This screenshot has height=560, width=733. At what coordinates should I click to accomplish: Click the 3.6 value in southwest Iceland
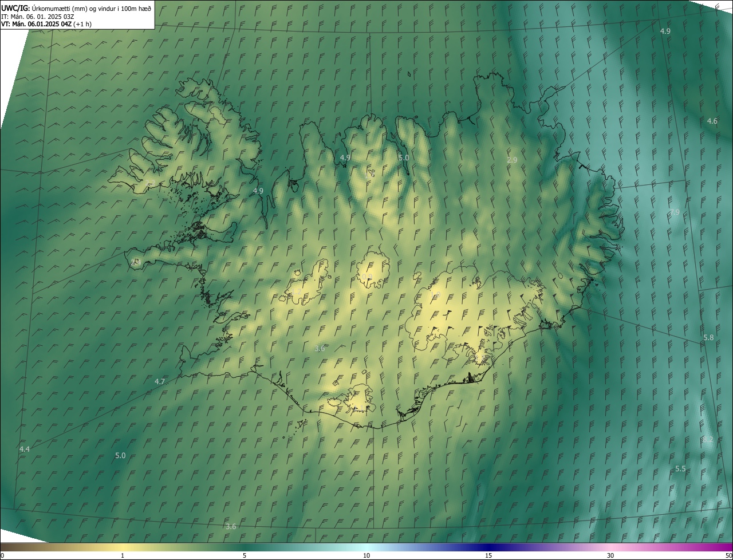click(x=320, y=348)
